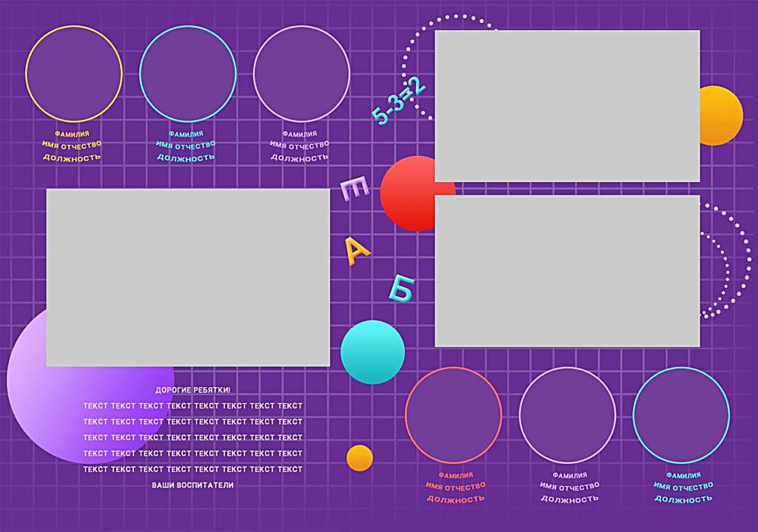
Task: Select the lower-right gray photo rectangle
Action: (567, 271)
